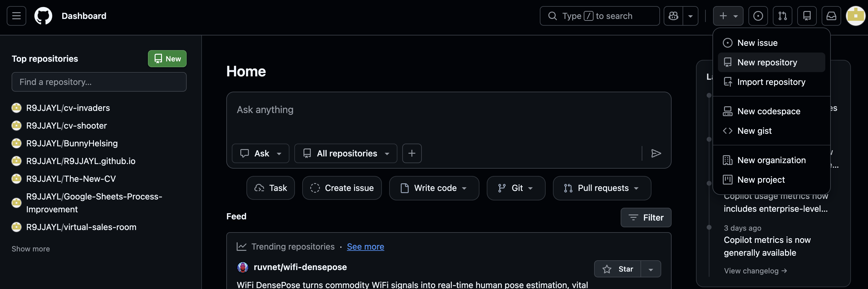Expand the Pull requests suggestion dropdown
The image size is (868, 289).
pyautogui.click(x=602, y=188)
